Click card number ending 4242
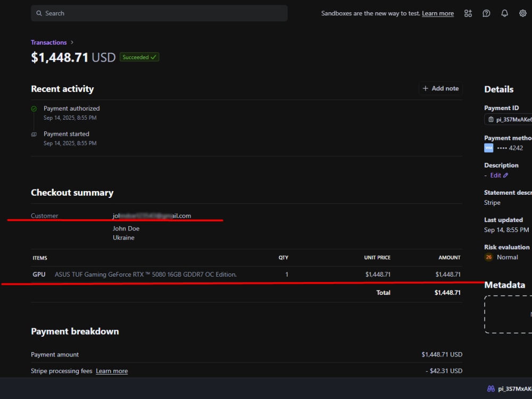 click(510, 148)
